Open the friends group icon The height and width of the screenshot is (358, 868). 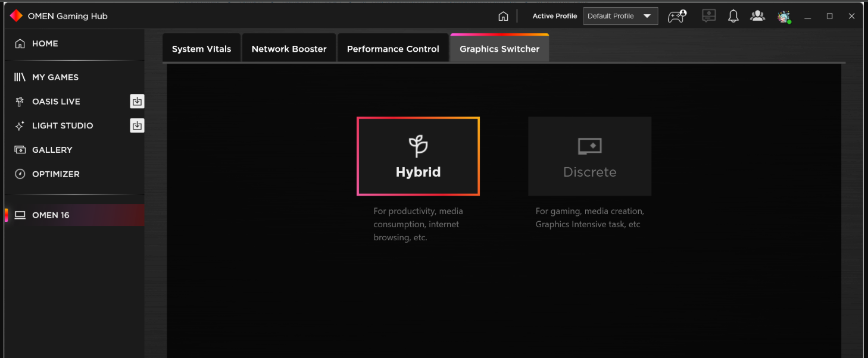[757, 16]
